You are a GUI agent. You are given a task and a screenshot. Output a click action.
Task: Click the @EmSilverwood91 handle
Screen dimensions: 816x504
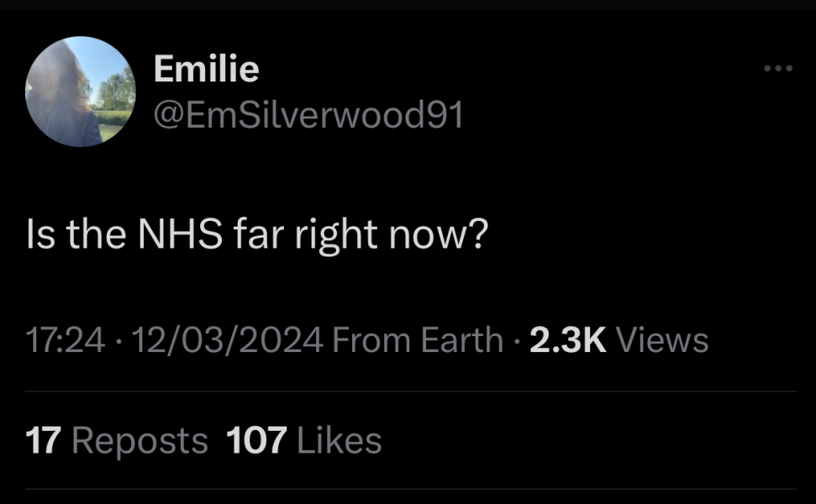pos(308,116)
